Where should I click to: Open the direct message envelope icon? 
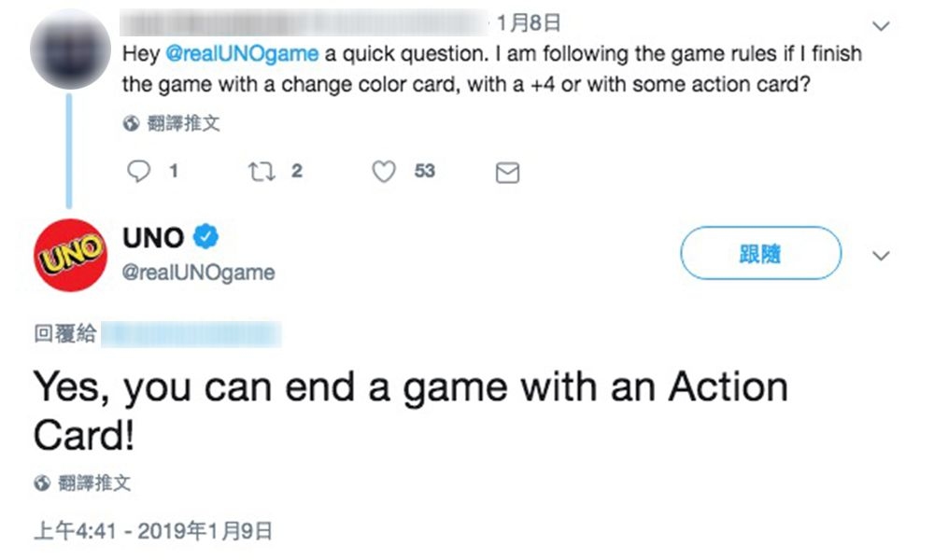click(506, 172)
